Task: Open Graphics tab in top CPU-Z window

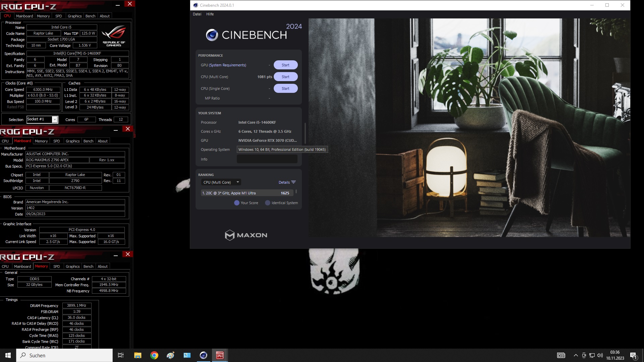Action: [x=74, y=16]
